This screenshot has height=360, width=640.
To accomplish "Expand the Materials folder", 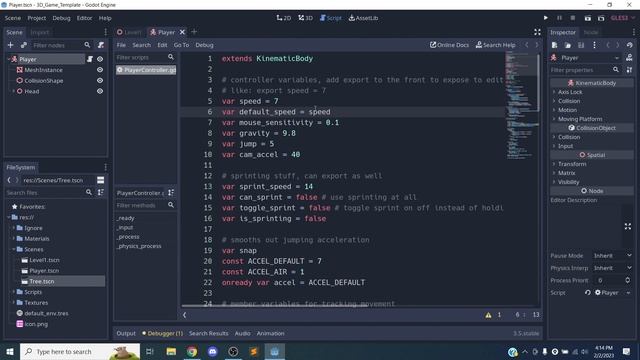I will pos(13,238).
